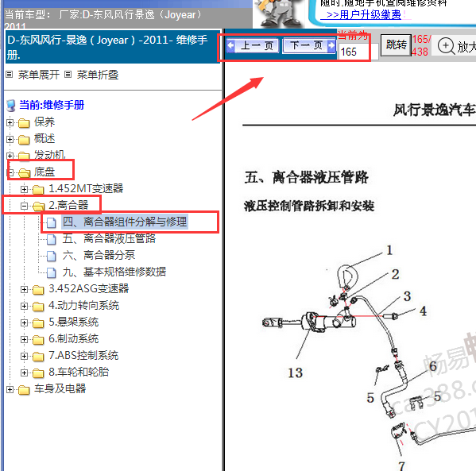This screenshot has width=476, height=471.
Task: Expand the 发动机 folder
Action: point(10,156)
